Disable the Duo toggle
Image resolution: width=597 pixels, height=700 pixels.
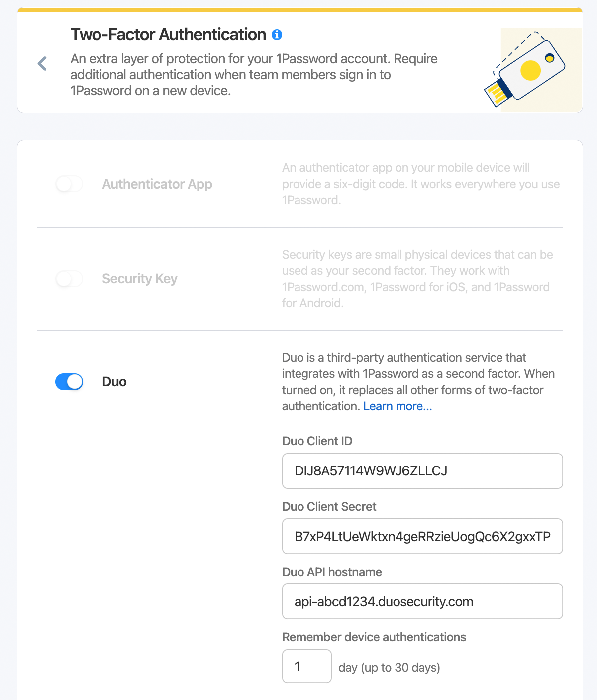(69, 382)
